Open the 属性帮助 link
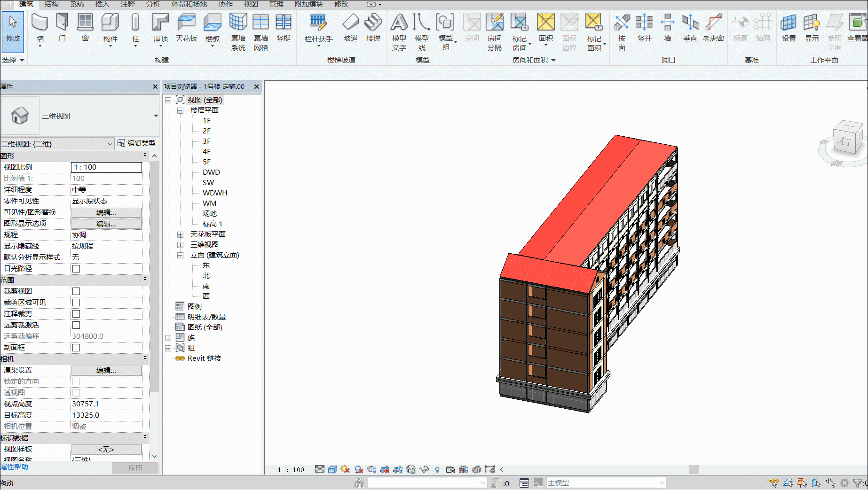The width and height of the screenshot is (868, 490). [14, 467]
